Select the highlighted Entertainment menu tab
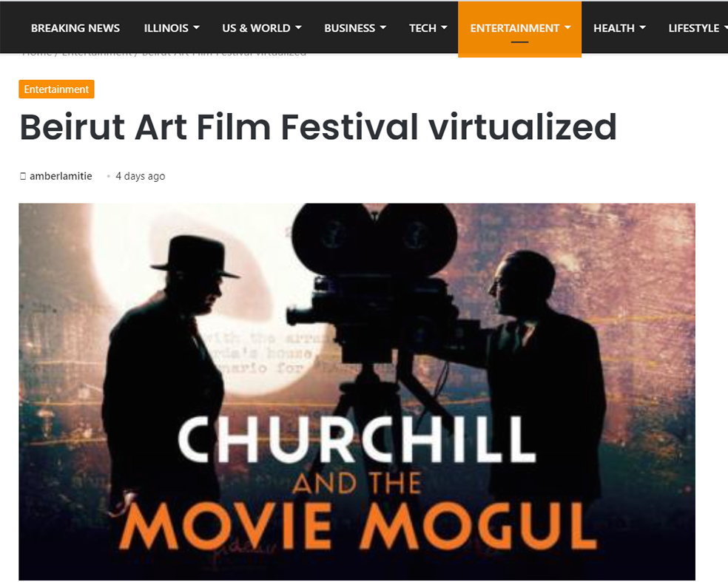 pyautogui.click(x=519, y=29)
